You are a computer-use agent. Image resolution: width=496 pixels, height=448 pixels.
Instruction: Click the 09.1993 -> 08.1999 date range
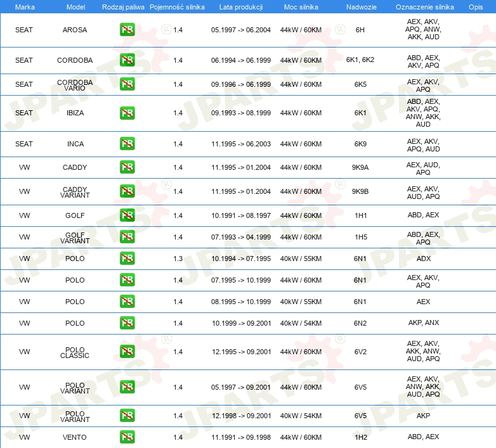click(x=241, y=113)
